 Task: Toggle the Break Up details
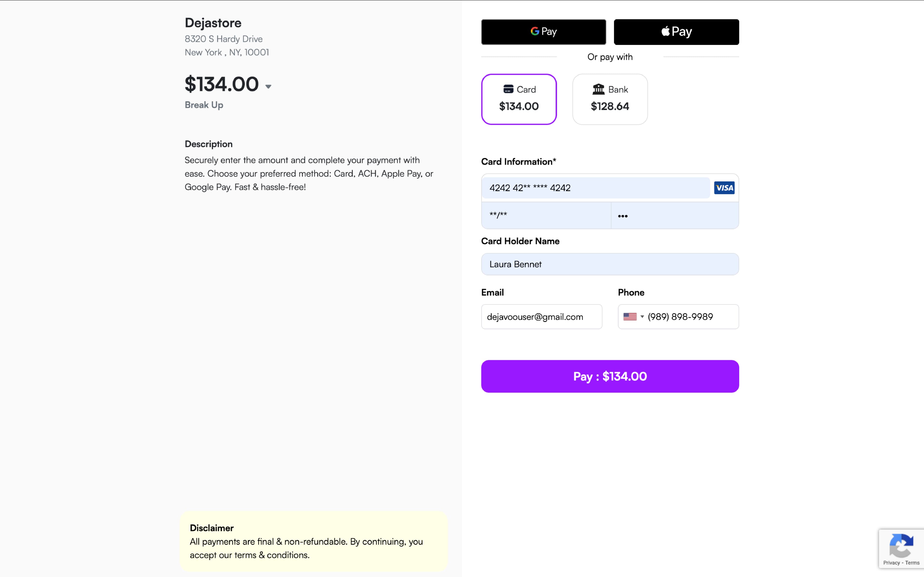point(204,105)
